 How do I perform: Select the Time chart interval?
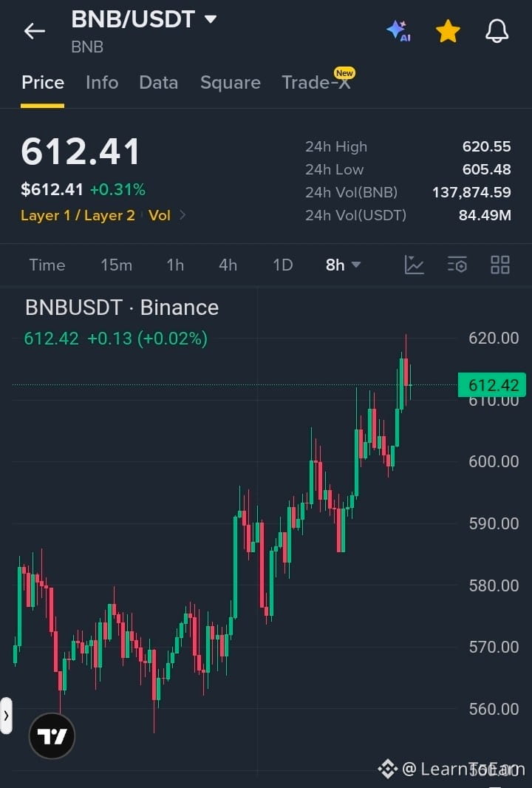click(47, 265)
